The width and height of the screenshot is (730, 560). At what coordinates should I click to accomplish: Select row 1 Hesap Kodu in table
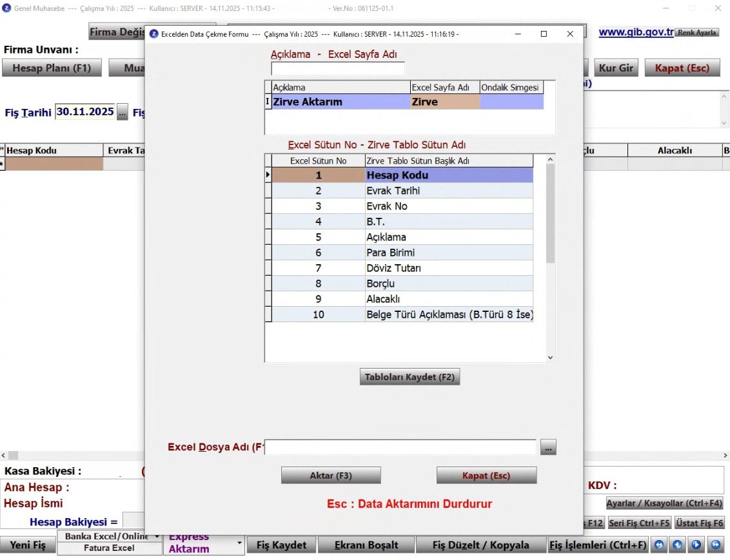tap(449, 175)
